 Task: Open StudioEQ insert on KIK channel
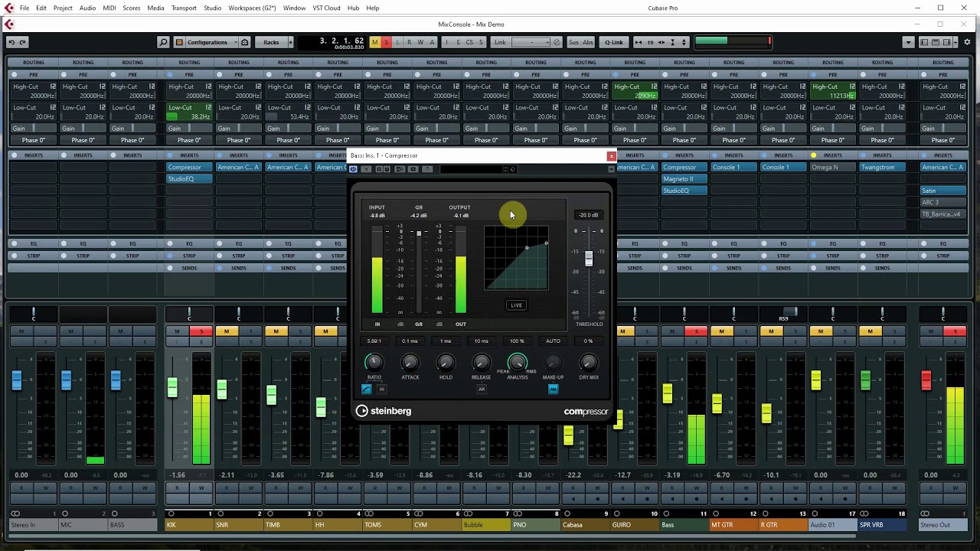pos(189,179)
